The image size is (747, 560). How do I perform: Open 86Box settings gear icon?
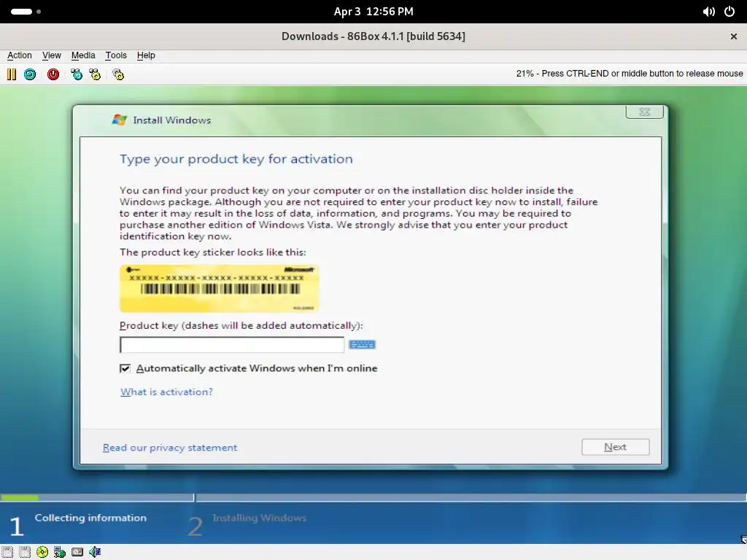118,74
